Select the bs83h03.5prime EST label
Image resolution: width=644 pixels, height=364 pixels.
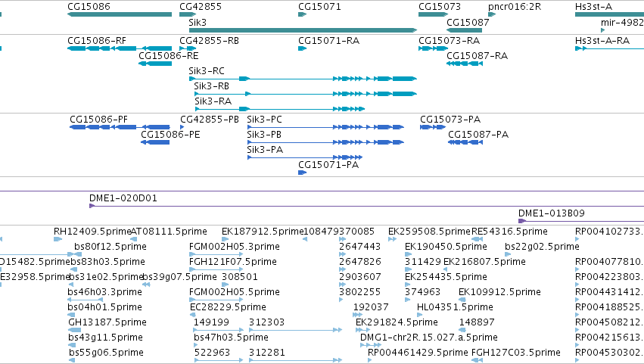pos(107,262)
